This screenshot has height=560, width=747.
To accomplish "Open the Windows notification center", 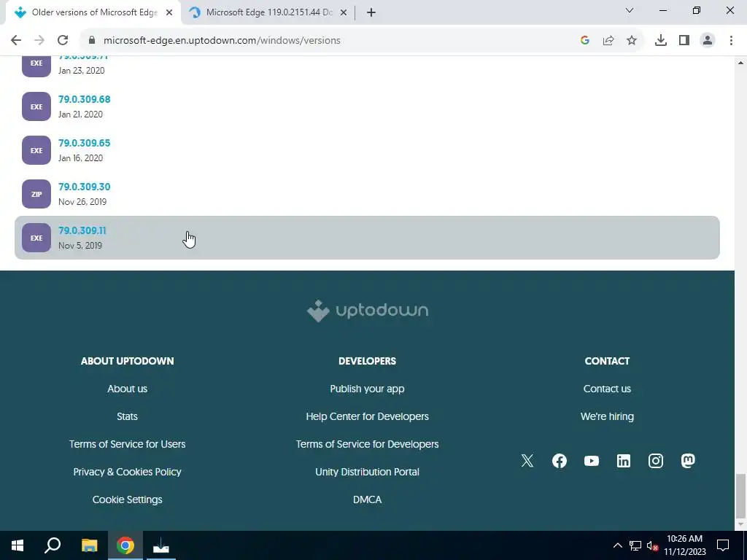I will click(723, 545).
